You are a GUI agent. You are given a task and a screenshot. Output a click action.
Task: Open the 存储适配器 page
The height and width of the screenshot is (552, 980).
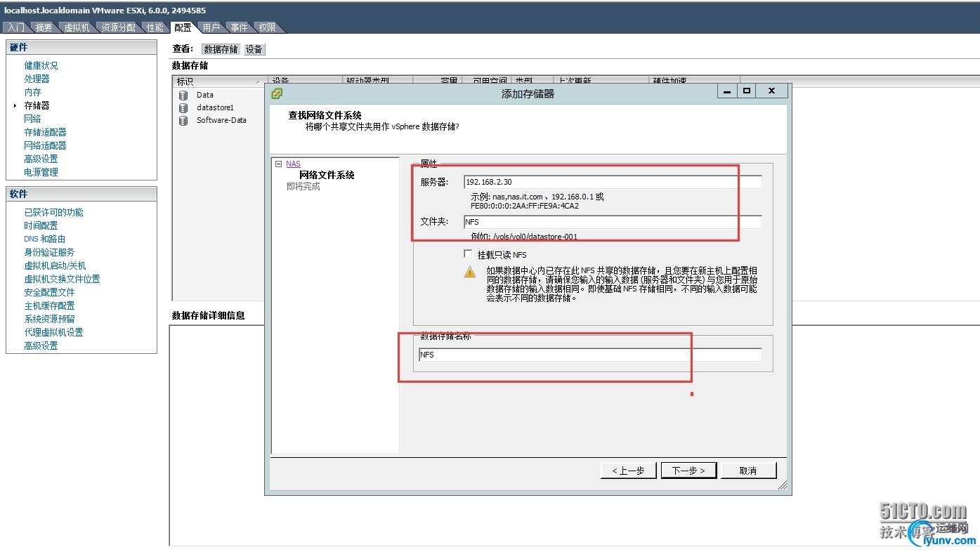46,132
